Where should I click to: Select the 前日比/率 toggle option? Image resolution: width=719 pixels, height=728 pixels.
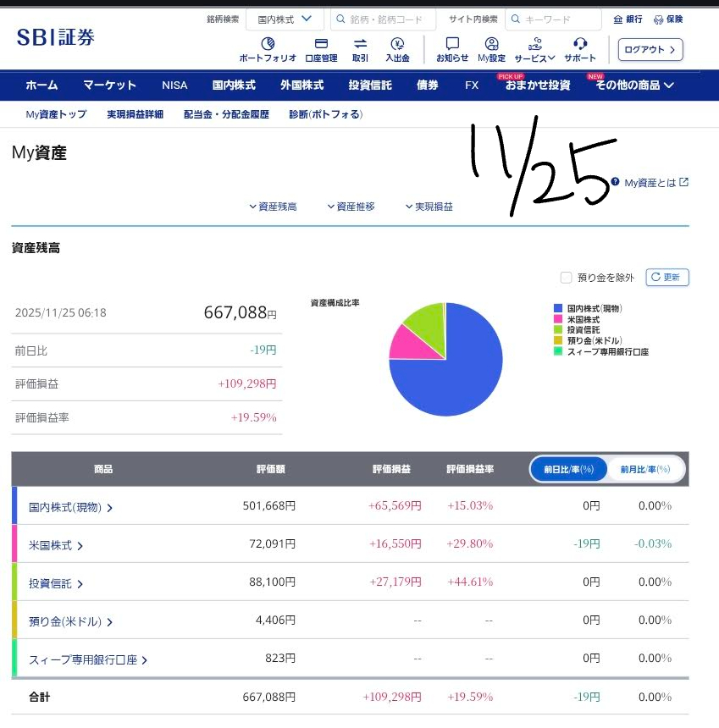click(x=570, y=469)
